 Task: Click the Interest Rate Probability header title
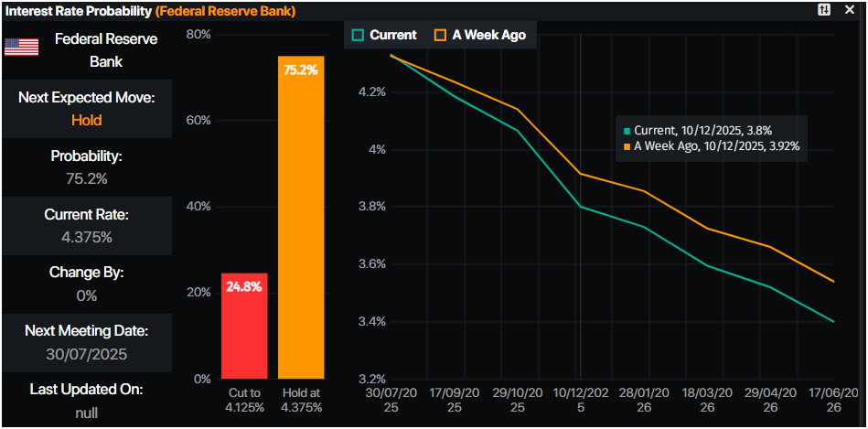(77, 11)
